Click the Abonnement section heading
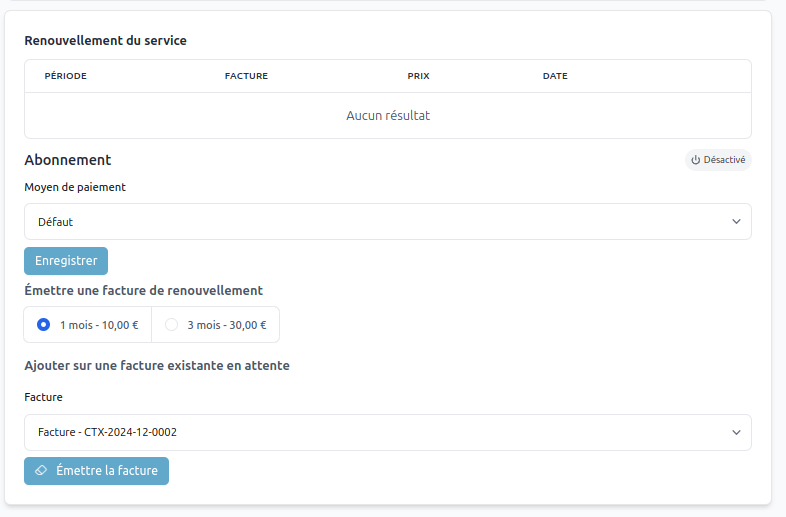The image size is (786, 517). pos(67,160)
